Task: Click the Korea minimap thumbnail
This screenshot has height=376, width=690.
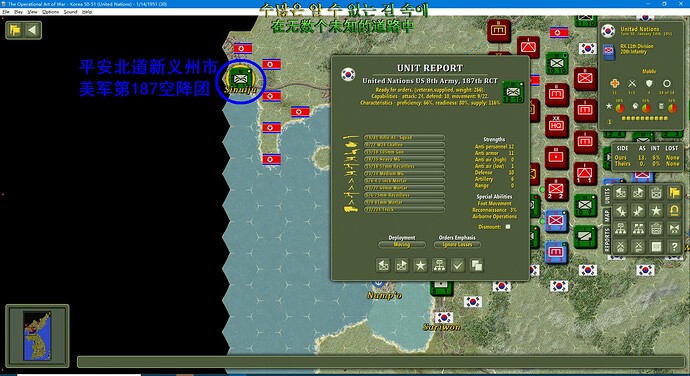Action: [x=37, y=335]
